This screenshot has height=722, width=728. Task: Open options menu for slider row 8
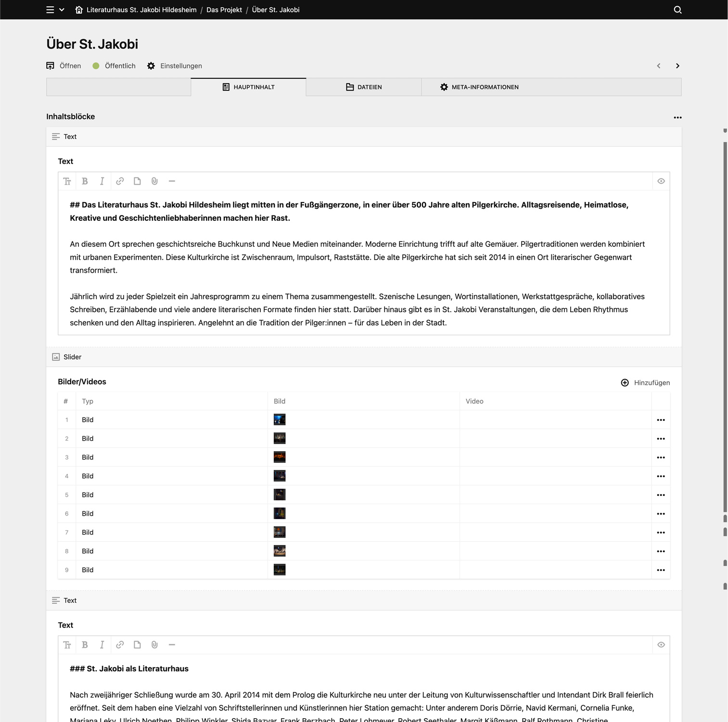[661, 551]
